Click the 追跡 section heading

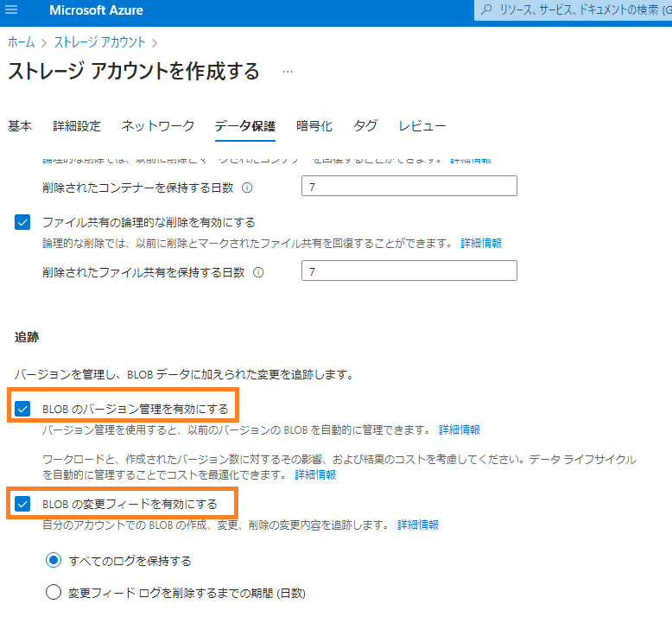click(27, 337)
